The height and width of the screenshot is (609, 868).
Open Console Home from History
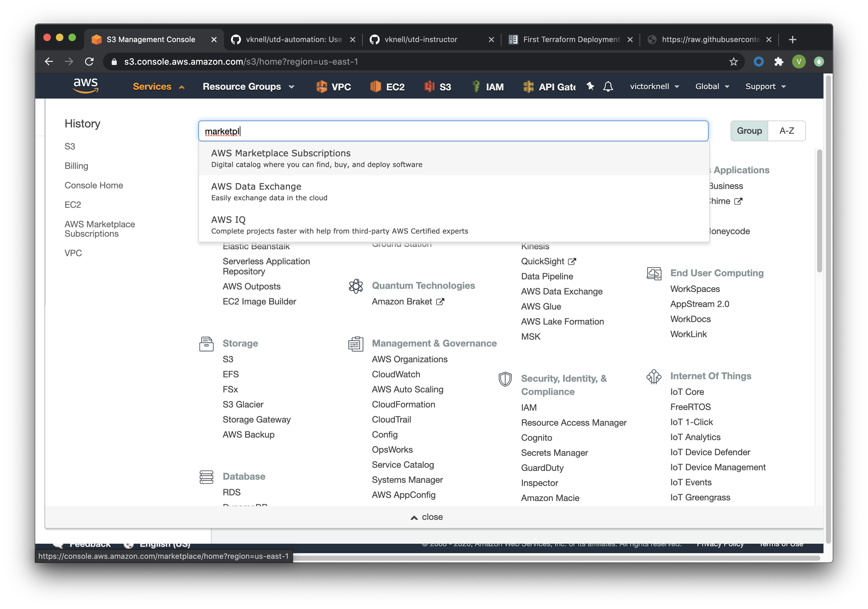click(x=94, y=185)
